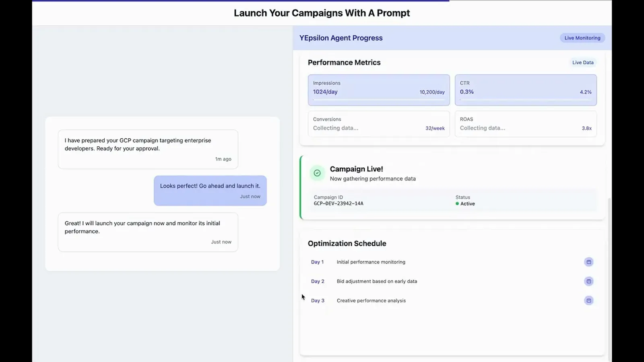
Task: Click the 32/week conversions target
Action: pos(435,128)
